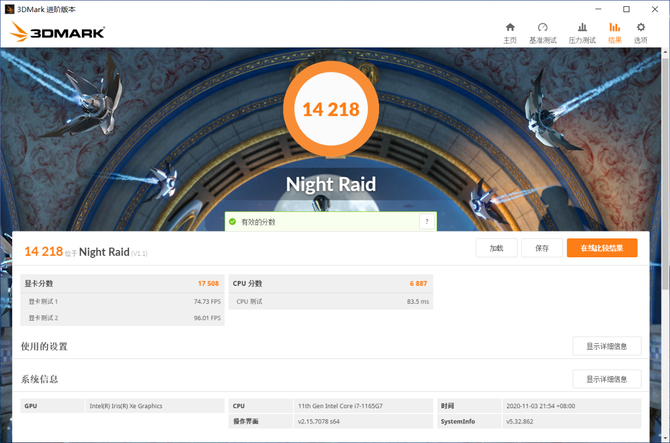This screenshot has height=443, width=670.
Task: Open the Stress Tests (压力测试) section
Action: pos(582,32)
